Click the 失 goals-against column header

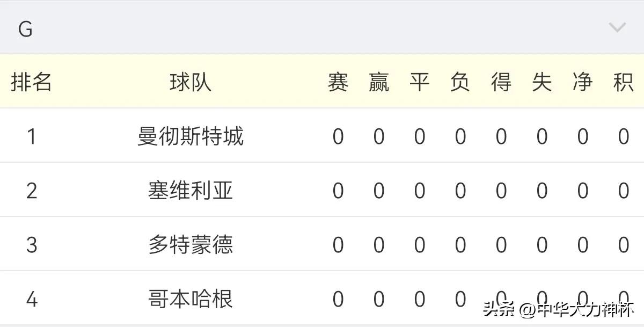click(x=542, y=82)
